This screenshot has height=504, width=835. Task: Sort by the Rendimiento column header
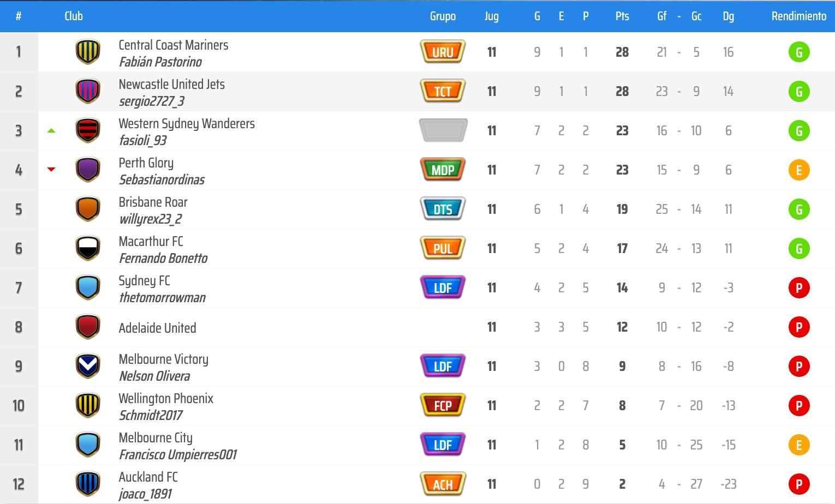pos(798,16)
